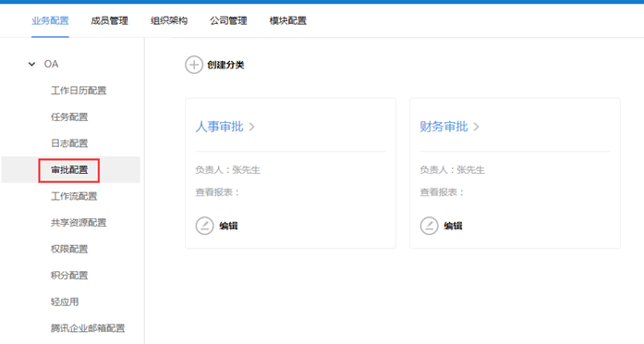Switch to the 成员管理 tab

click(x=110, y=20)
